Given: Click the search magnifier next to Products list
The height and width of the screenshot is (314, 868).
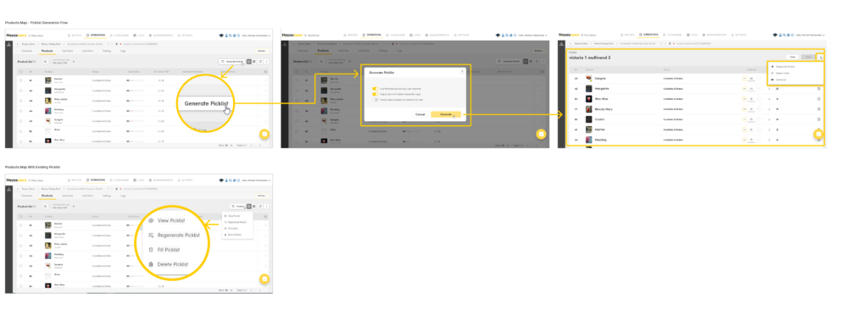Looking at the screenshot, I should pos(46,61).
